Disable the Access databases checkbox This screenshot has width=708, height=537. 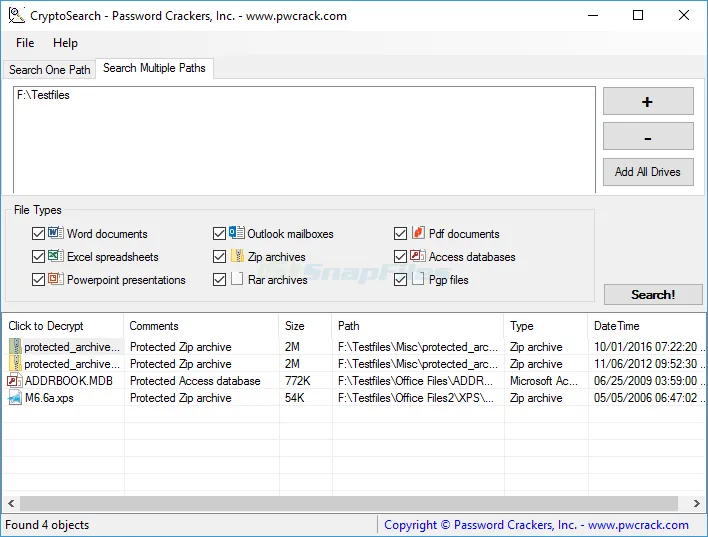pos(401,257)
